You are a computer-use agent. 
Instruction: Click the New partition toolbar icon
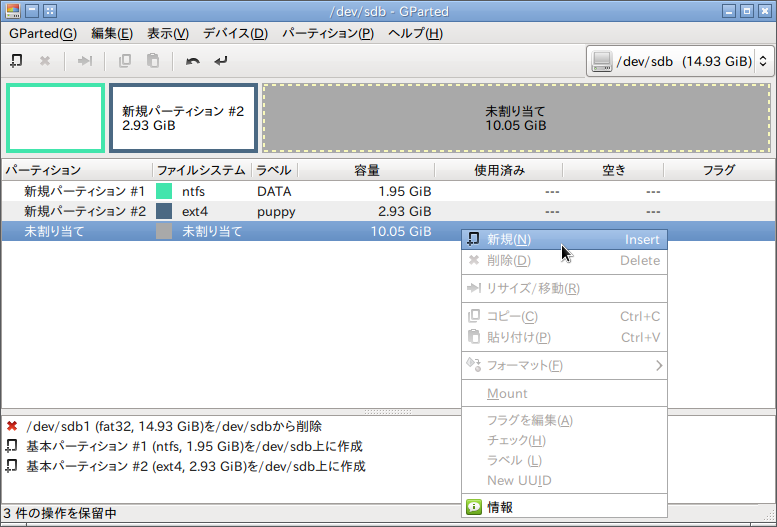pyautogui.click(x=16, y=61)
